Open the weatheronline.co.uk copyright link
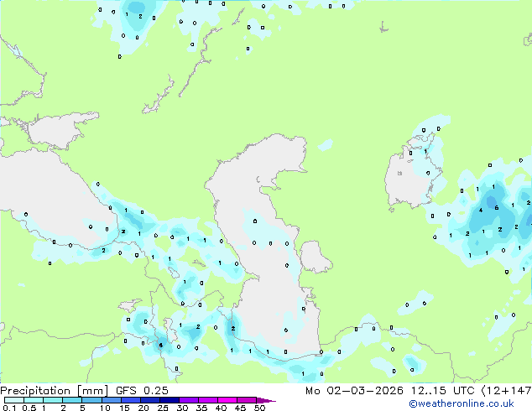 click(x=461, y=403)
